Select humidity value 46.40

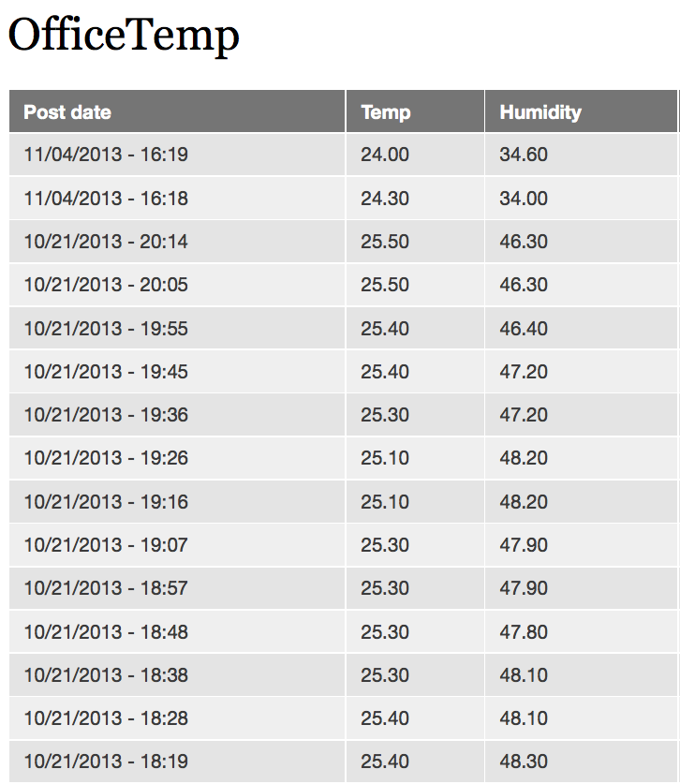tap(524, 329)
